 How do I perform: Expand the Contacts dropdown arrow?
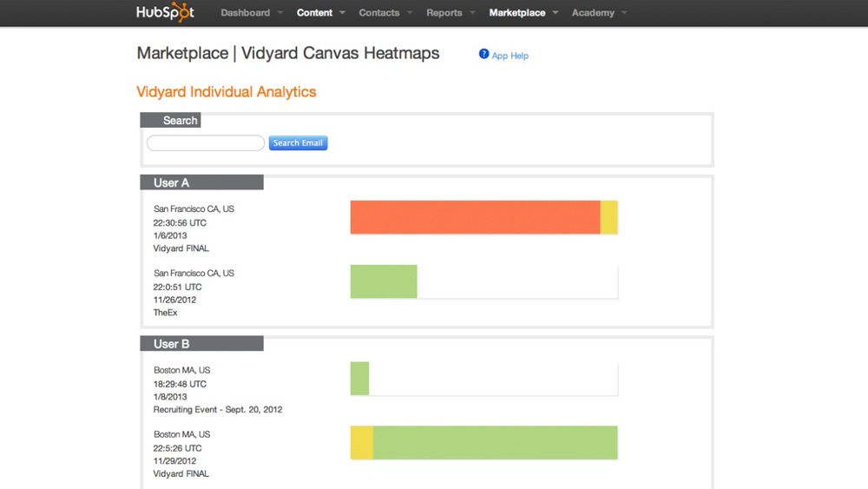tap(410, 12)
